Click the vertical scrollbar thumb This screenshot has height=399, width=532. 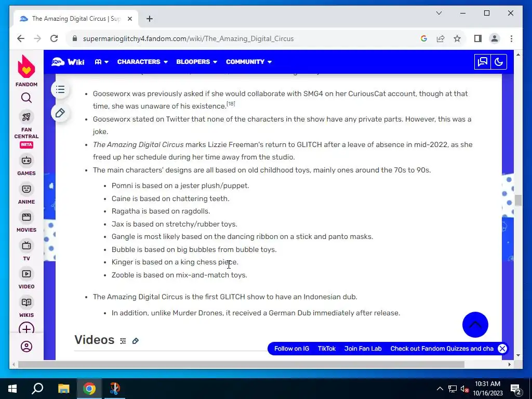coord(518,200)
